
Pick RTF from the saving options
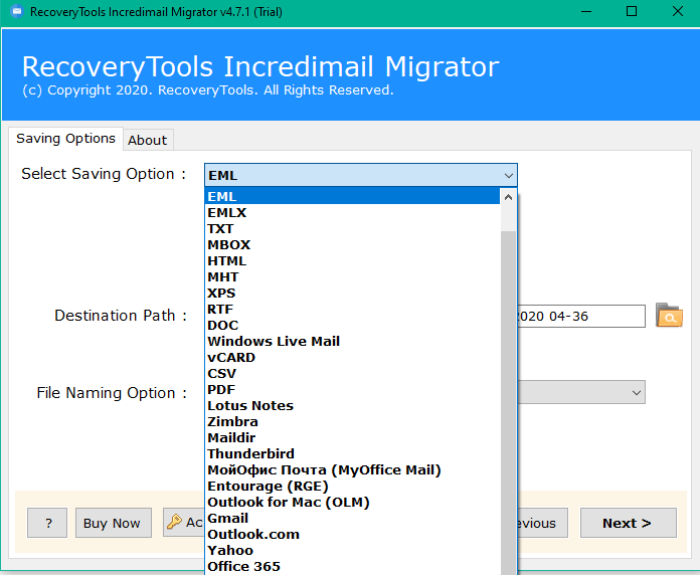coord(352,309)
